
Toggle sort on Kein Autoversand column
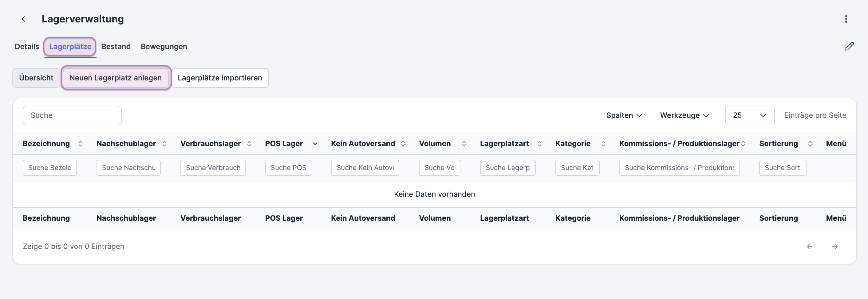point(403,144)
